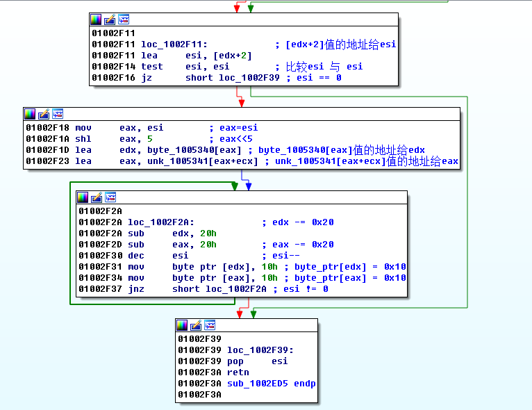The image size is (532, 410).
Task: Click the 'mov eax, esi' instruction line
Action: click(119, 128)
